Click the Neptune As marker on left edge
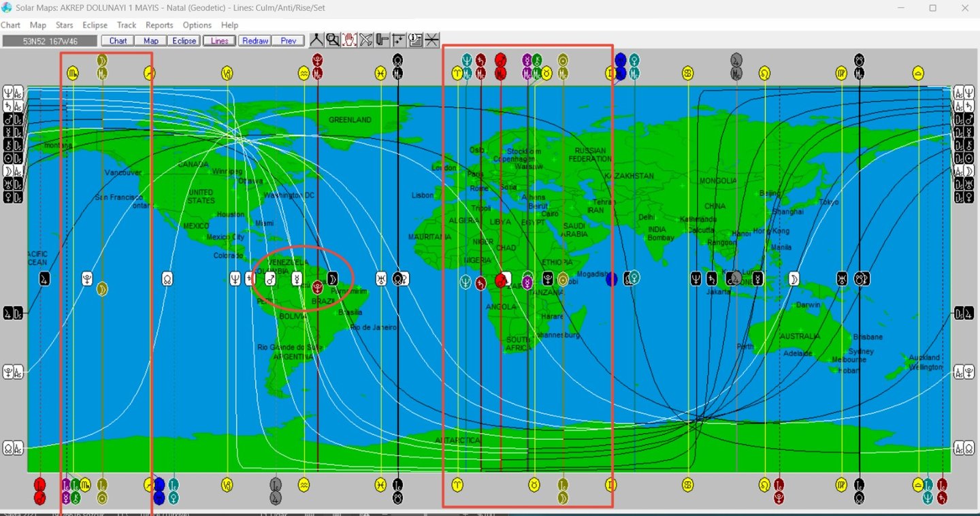 point(12,92)
